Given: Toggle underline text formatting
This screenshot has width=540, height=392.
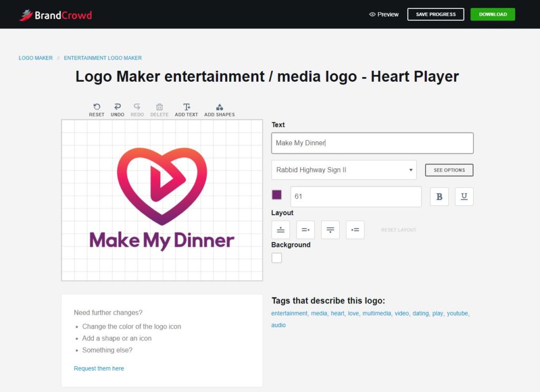Looking at the screenshot, I should [464, 197].
